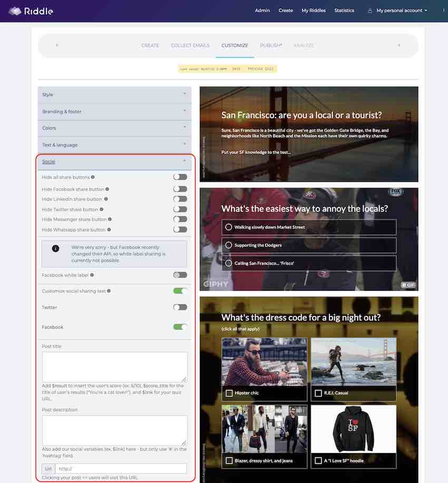Check the R.E.I. Casual checkbox
The height and width of the screenshot is (483, 448).
tap(318, 393)
